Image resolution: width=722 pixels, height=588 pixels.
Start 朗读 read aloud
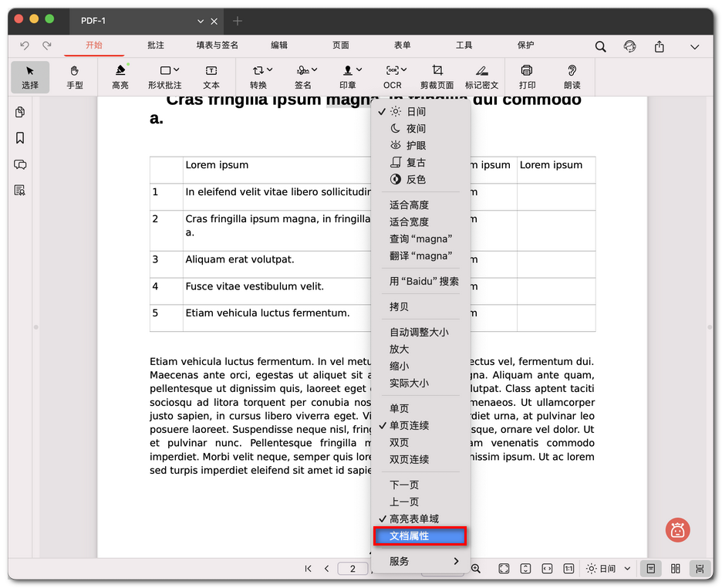click(572, 76)
